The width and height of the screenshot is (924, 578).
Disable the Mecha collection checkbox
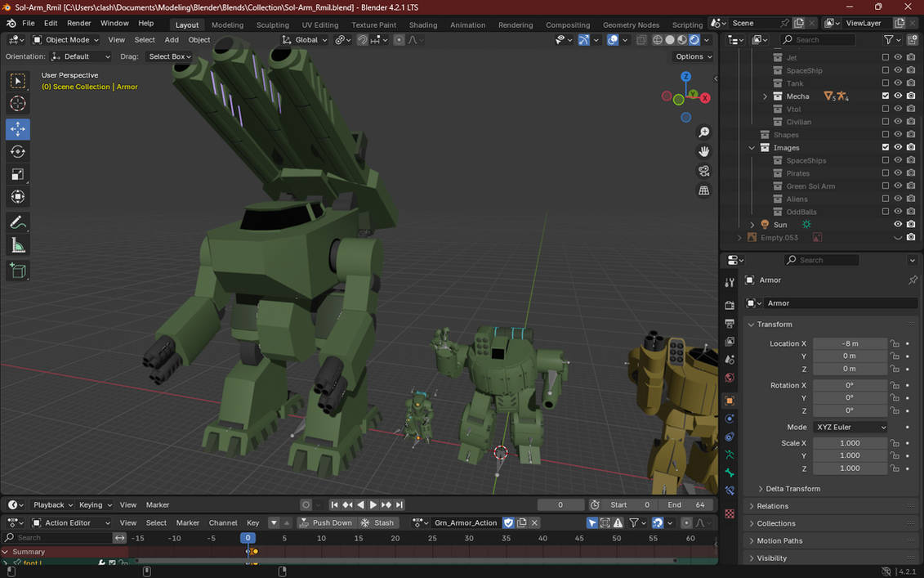pyautogui.click(x=885, y=96)
